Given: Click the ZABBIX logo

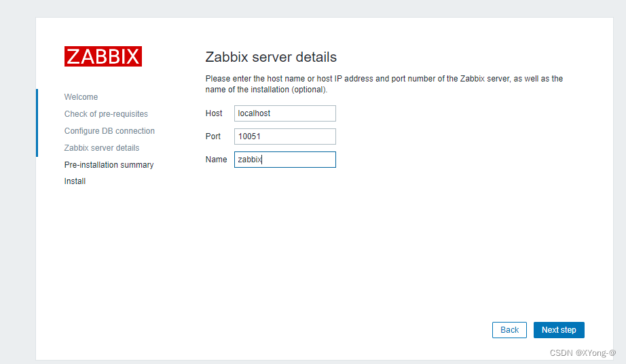Looking at the screenshot, I should (103, 56).
